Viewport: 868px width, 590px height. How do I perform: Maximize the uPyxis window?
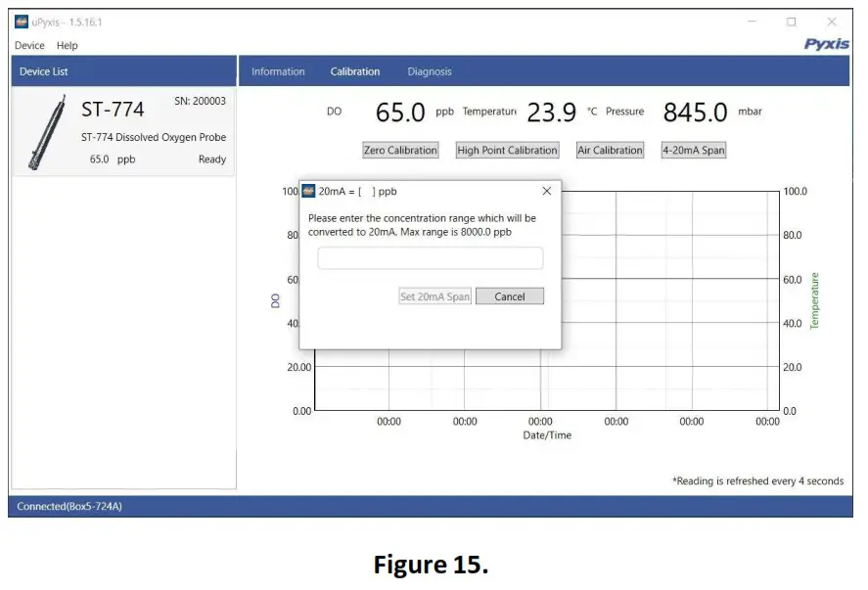(792, 22)
